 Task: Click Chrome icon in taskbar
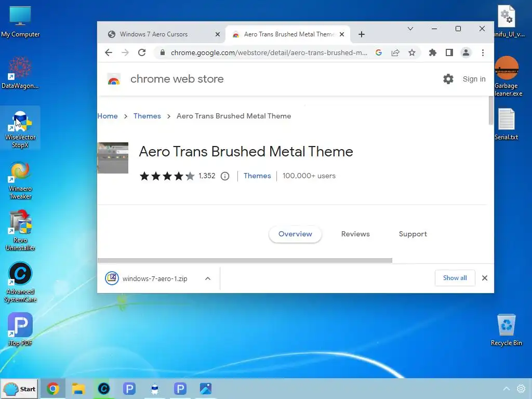click(53, 389)
